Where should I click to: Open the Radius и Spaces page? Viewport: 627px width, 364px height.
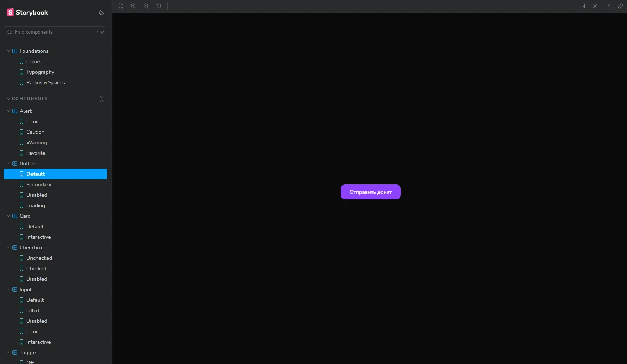(56, 82)
